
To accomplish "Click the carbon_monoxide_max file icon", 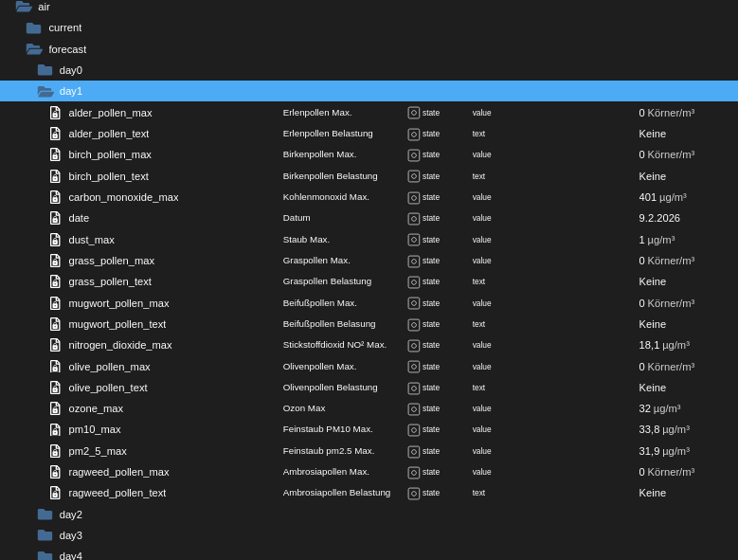I will pyautogui.click(x=55, y=197).
